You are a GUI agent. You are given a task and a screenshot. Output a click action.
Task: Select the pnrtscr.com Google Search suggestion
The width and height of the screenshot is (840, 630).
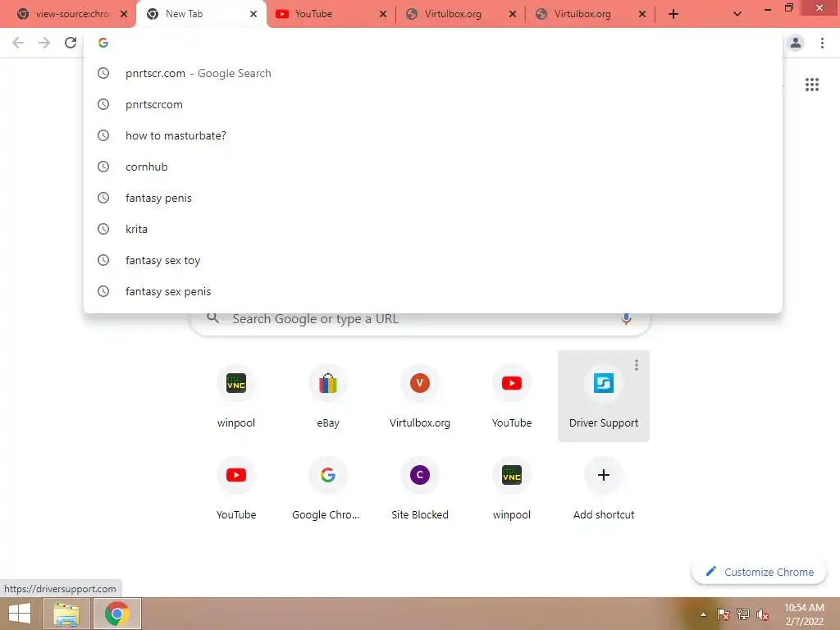[433, 73]
